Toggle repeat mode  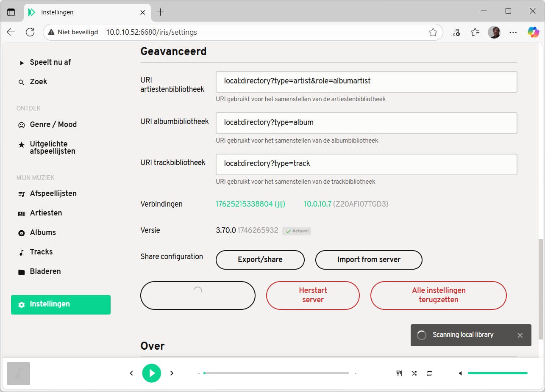pyautogui.click(x=429, y=373)
